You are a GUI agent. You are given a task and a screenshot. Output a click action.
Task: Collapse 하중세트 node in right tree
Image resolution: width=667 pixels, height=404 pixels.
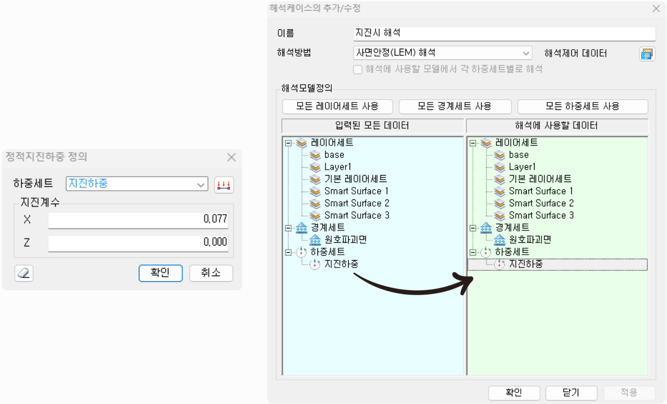click(x=473, y=252)
